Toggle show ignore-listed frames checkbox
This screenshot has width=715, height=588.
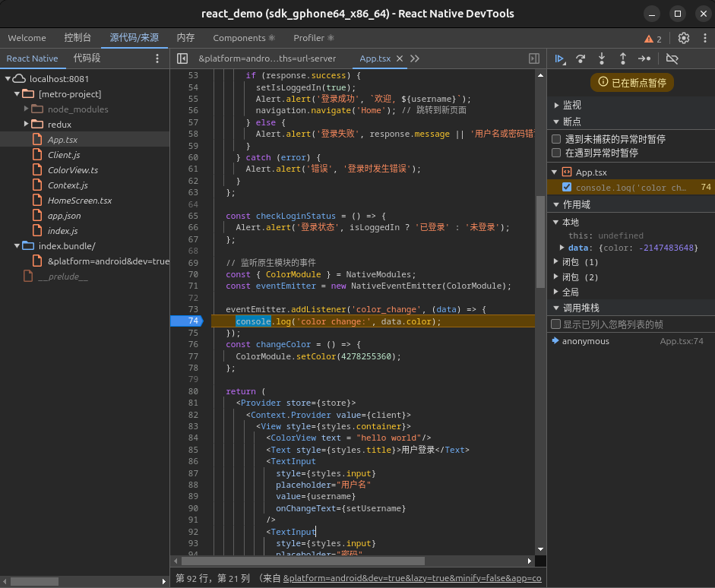pos(556,324)
